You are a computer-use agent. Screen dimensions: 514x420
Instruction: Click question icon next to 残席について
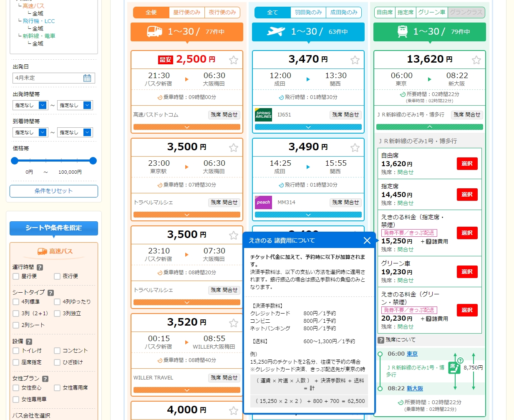[x=380, y=340]
